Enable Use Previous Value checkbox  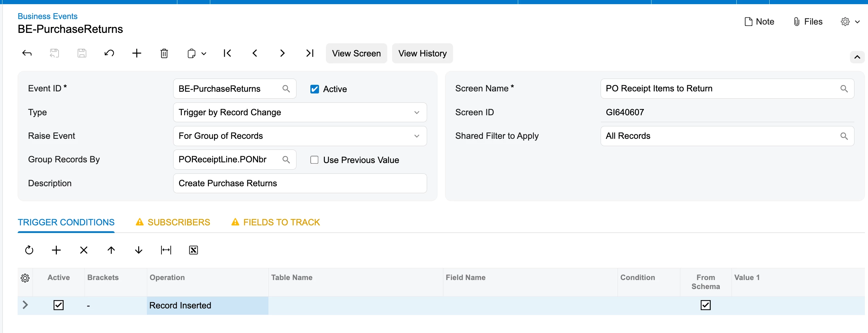(x=315, y=160)
